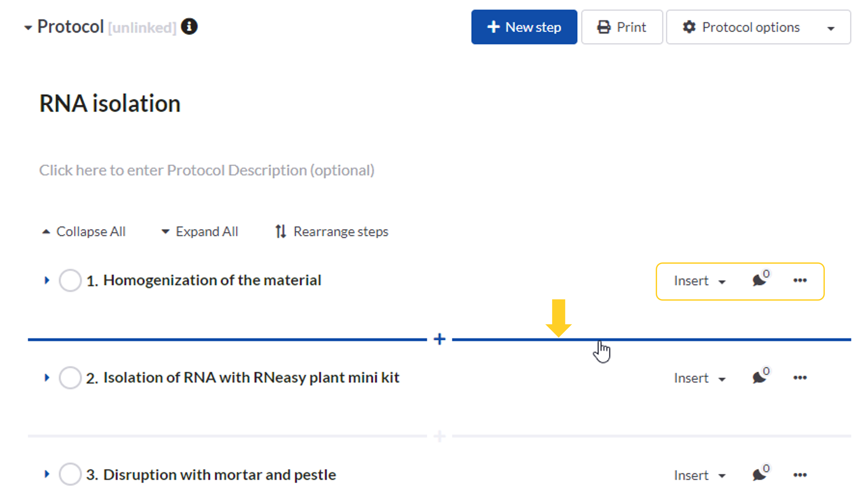Open more options menu for step 2
This screenshot has width=857, height=504.
pyautogui.click(x=800, y=377)
